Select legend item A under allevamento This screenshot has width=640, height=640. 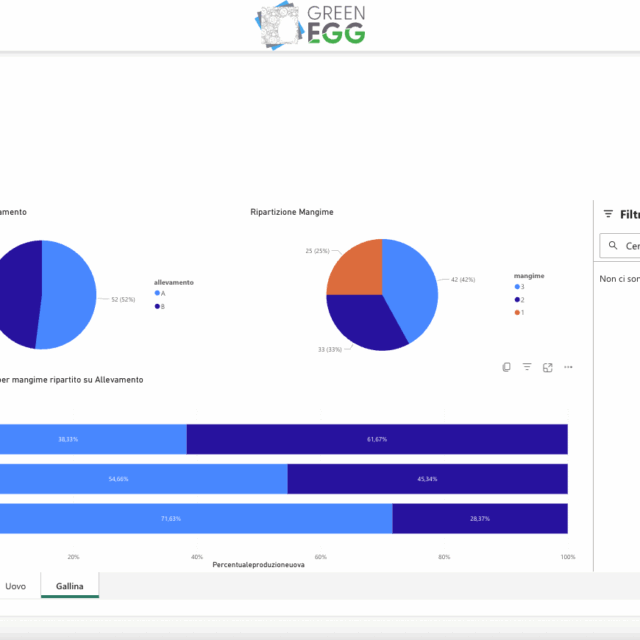(x=160, y=293)
